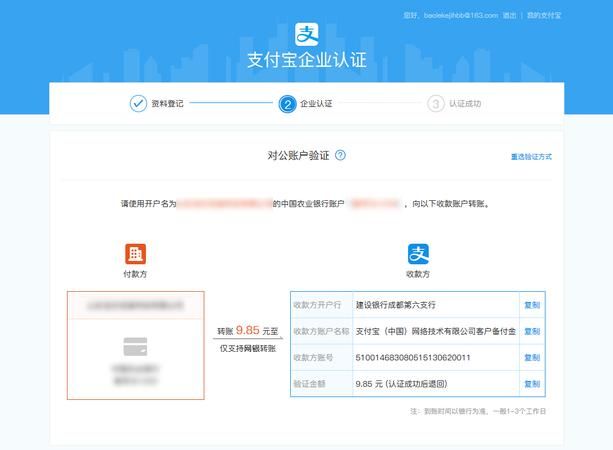Click the Alipay logo in the header
This screenshot has height=450, width=613.
tap(306, 34)
